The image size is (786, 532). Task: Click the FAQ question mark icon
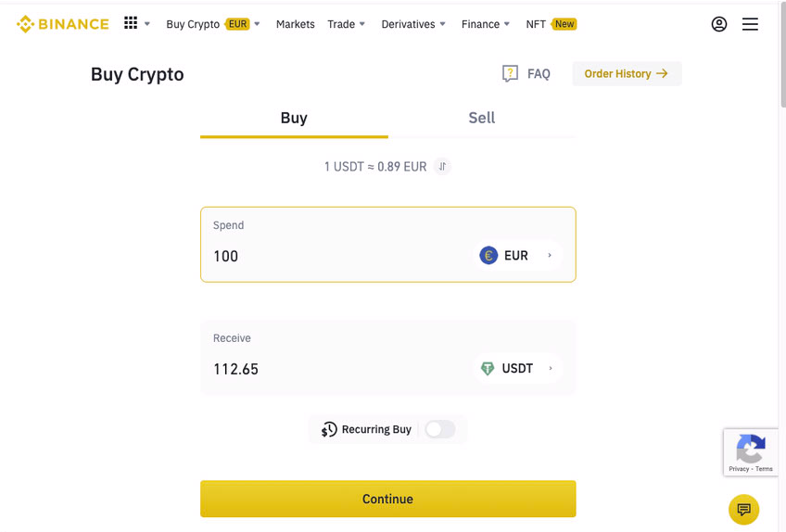pyautogui.click(x=510, y=74)
